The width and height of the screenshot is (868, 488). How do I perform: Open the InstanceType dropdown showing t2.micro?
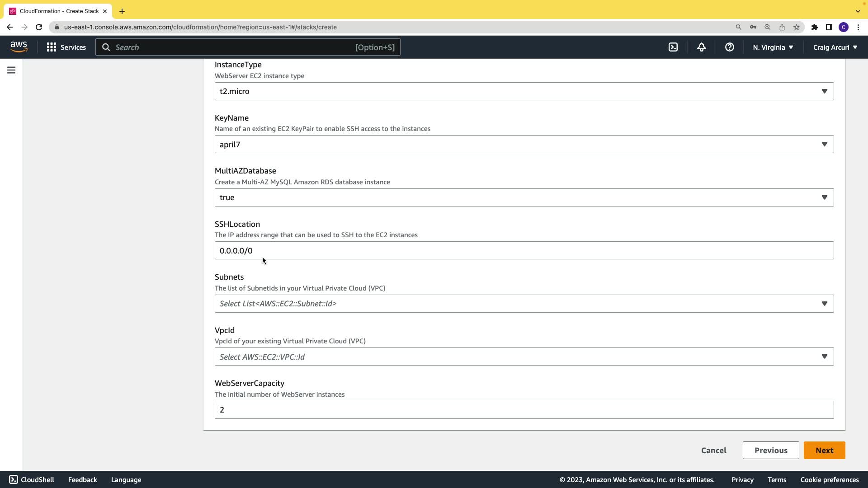(x=524, y=91)
